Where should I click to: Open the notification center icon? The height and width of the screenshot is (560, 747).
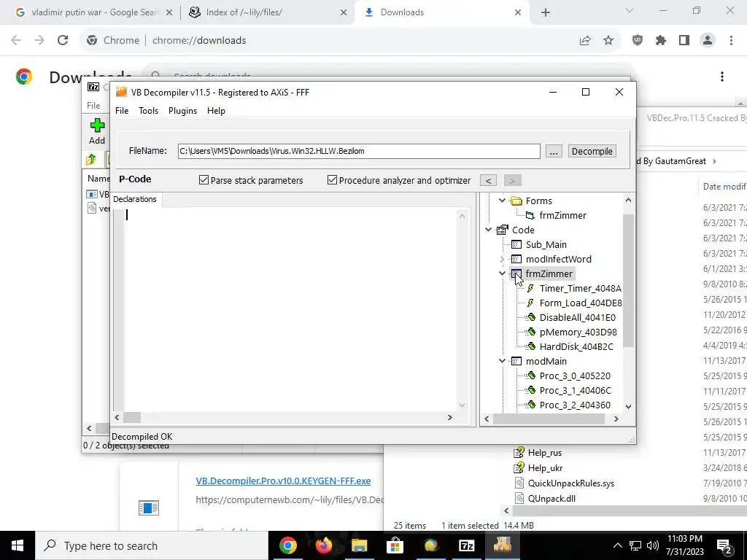pyautogui.click(x=724, y=545)
